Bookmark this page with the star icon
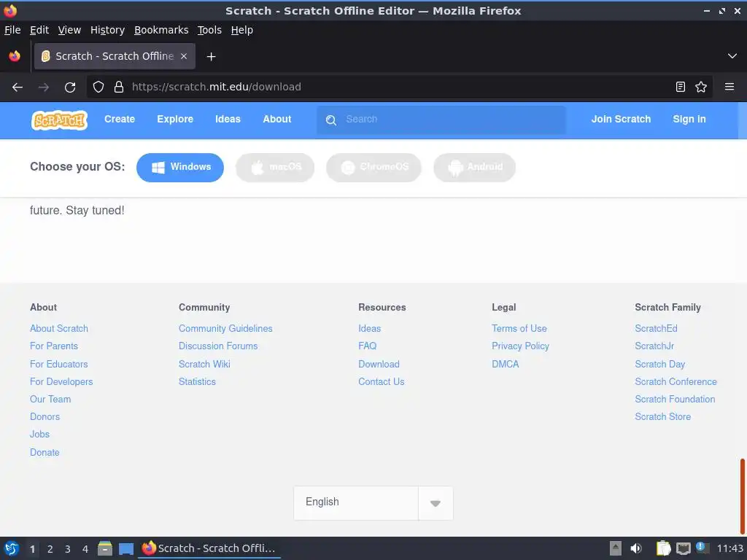 pos(701,87)
